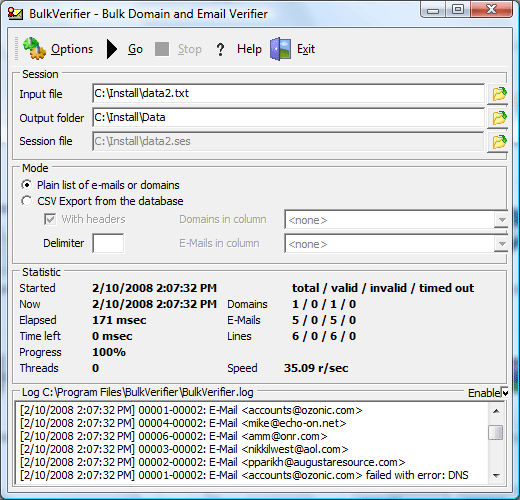Click the Output folder path field
The width and height of the screenshot is (520, 500).
pos(288,117)
